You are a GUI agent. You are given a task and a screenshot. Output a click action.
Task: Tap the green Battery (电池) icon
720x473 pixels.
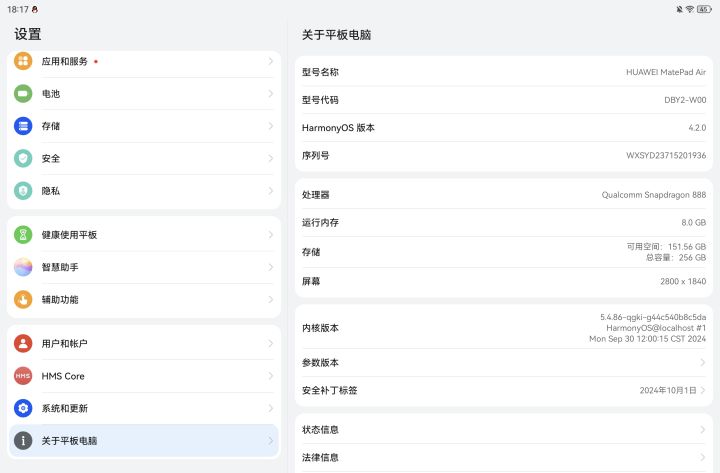coord(23,94)
